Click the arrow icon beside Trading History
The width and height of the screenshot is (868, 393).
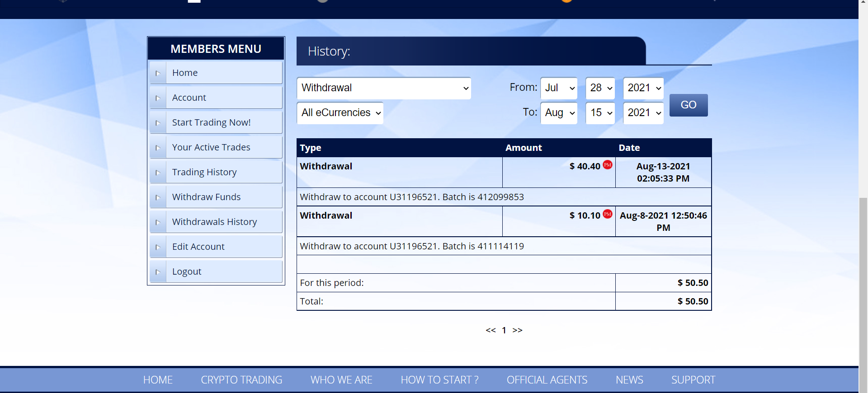[158, 173]
